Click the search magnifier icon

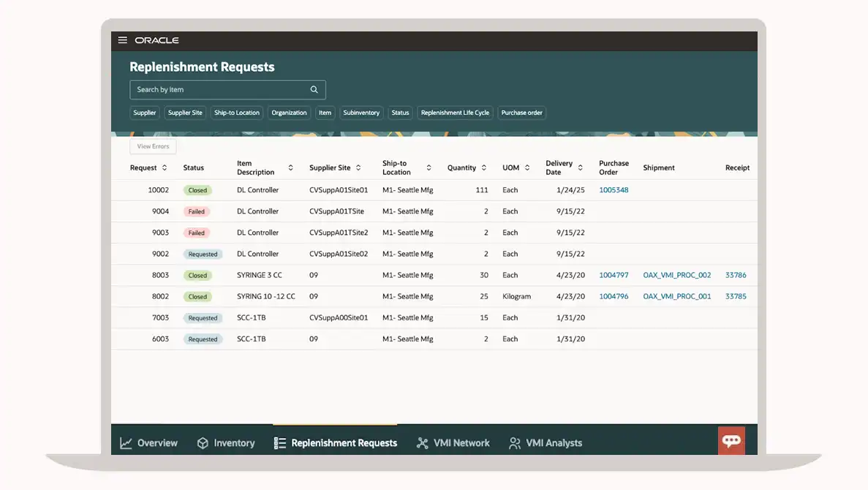tap(314, 90)
